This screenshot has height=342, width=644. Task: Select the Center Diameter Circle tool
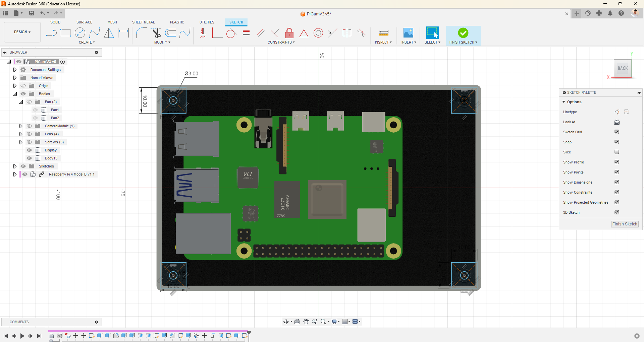pyautogui.click(x=80, y=33)
